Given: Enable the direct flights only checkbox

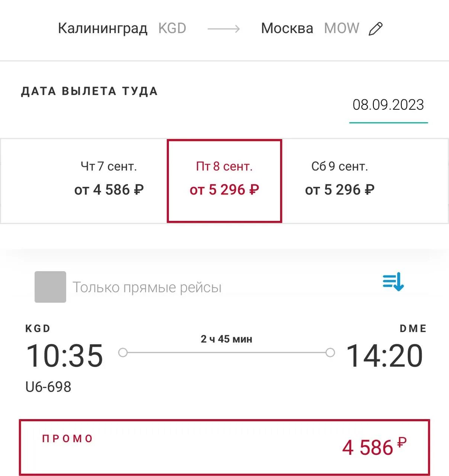Looking at the screenshot, I should tap(50, 287).
